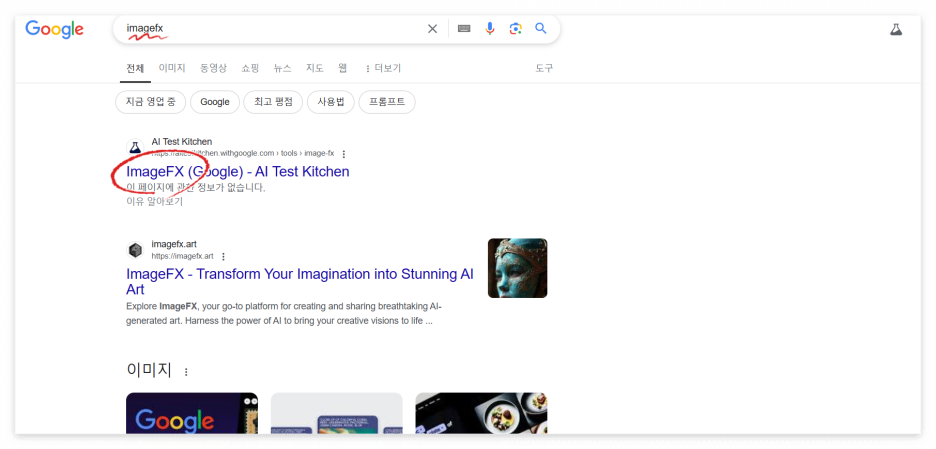Viewport: 936px width, 449px height.
Task: Expand the 더보기 menu
Action: [383, 68]
